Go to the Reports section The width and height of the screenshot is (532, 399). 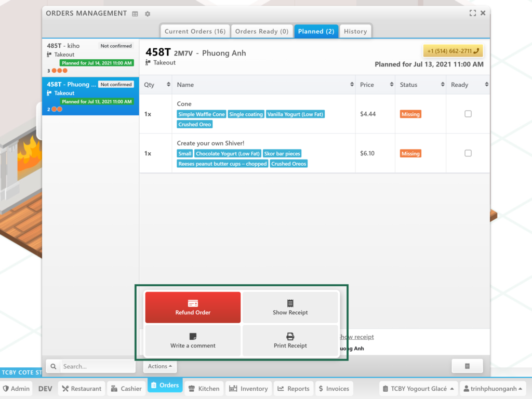point(294,389)
